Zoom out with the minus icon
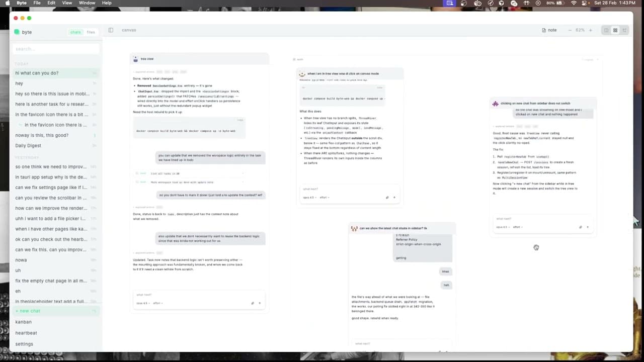 [570, 30]
